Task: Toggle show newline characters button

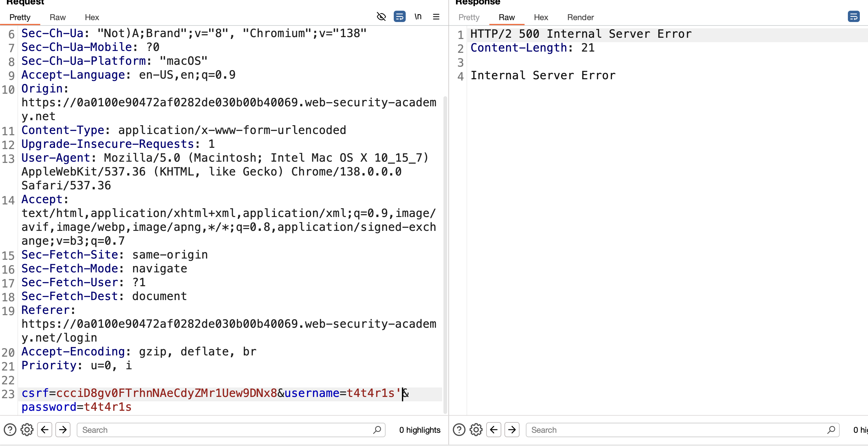Action: pyautogui.click(x=418, y=17)
